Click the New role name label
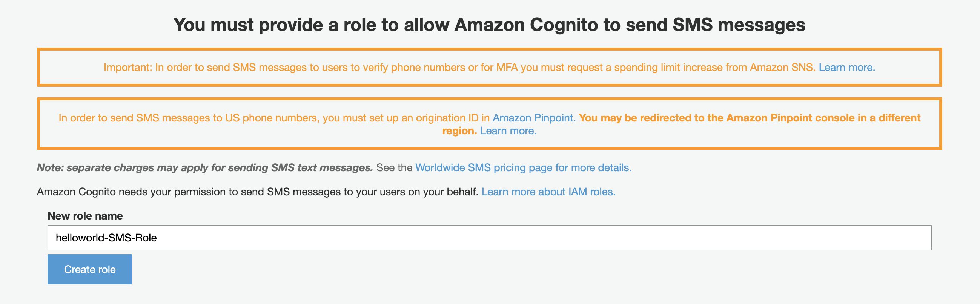The image size is (980, 304). click(x=85, y=216)
